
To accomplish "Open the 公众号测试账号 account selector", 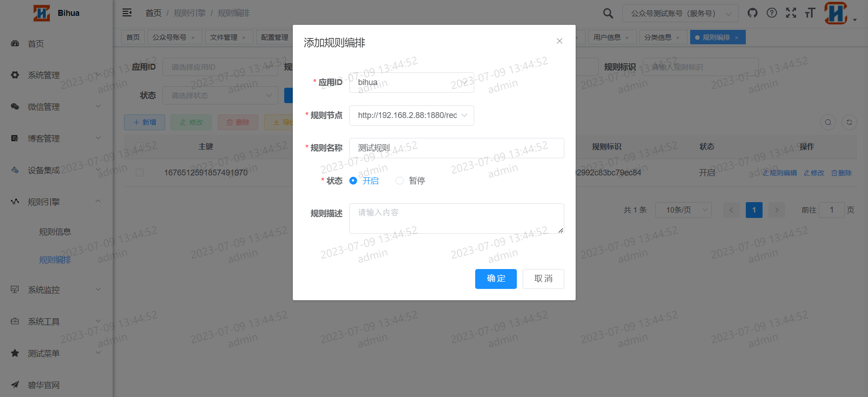I will (x=680, y=14).
